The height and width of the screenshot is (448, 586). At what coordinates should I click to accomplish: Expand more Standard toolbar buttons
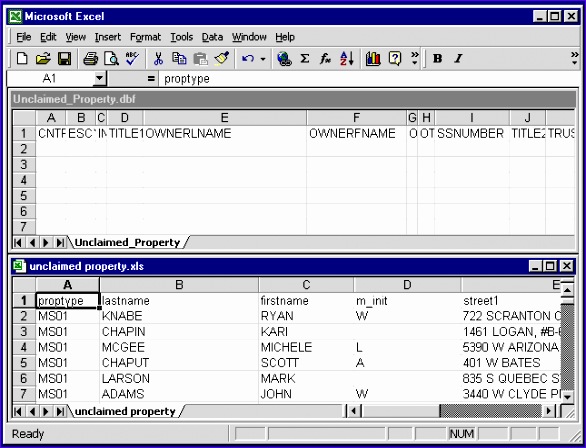[x=414, y=59]
